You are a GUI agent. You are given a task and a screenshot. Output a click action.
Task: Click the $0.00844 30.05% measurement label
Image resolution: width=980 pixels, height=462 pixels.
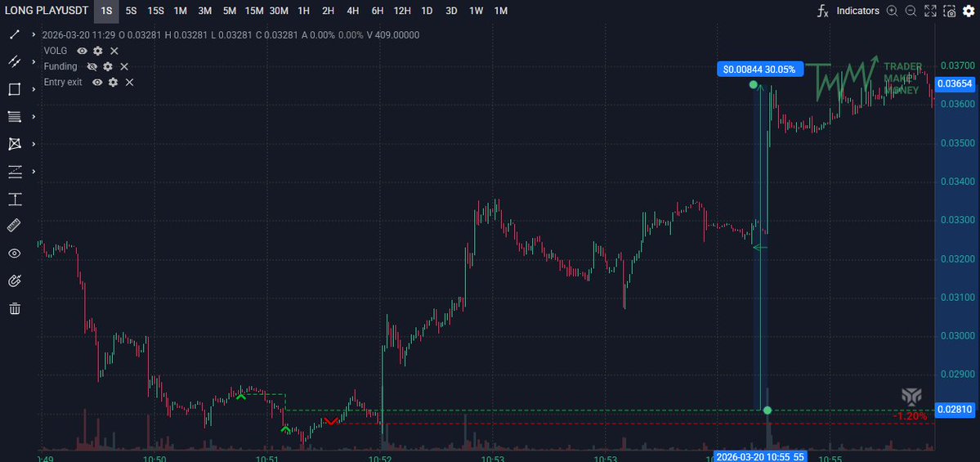click(x=759, y=70)
